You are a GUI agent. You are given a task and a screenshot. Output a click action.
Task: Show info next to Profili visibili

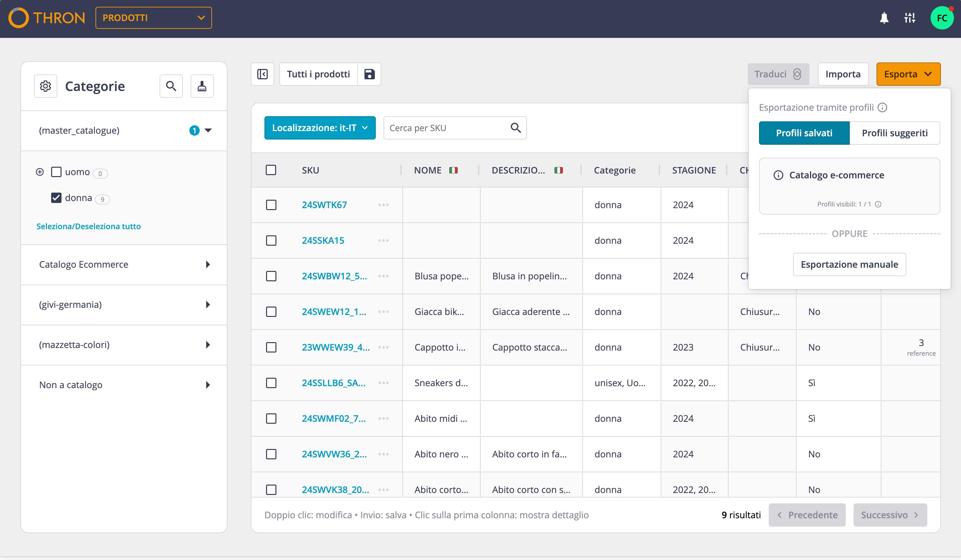[x=878, y=205]
